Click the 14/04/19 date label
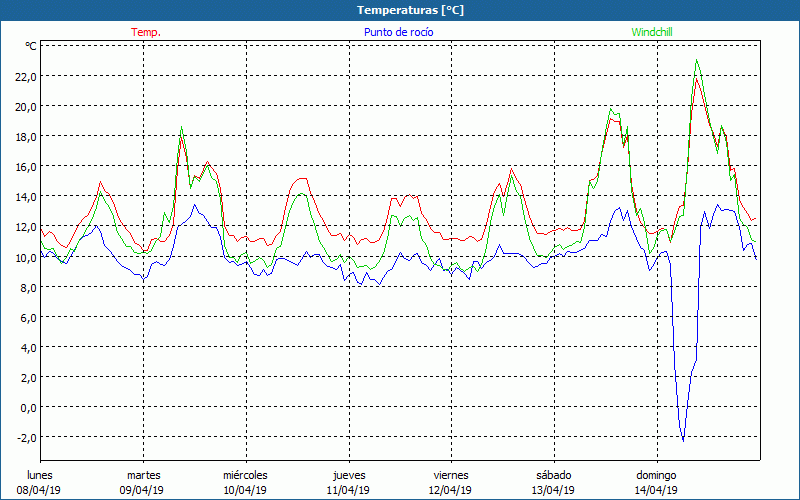Image resolution: width=800 pixels, height=500 pixels. [x=656, y=490]
